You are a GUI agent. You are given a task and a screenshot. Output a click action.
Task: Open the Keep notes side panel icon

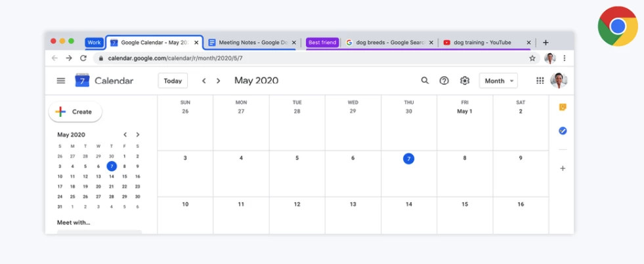563,107
